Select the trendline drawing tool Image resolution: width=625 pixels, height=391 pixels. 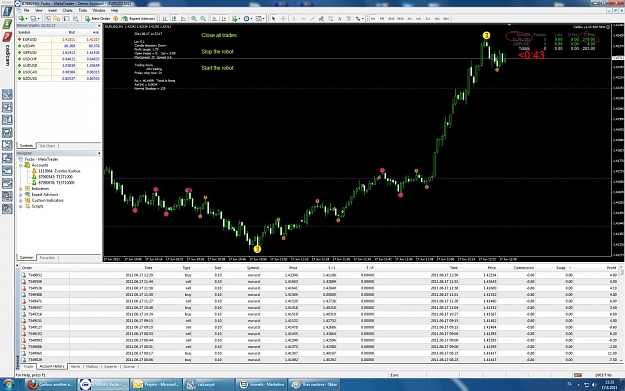pos(312,18)
